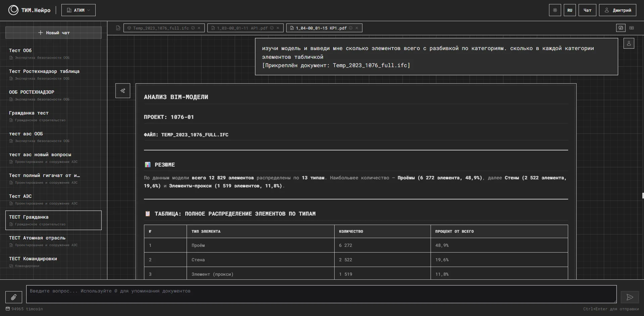Open the тест аэс ООБ chat
Image resolution: width=644 pixels, height=316 pixels.
53,137
